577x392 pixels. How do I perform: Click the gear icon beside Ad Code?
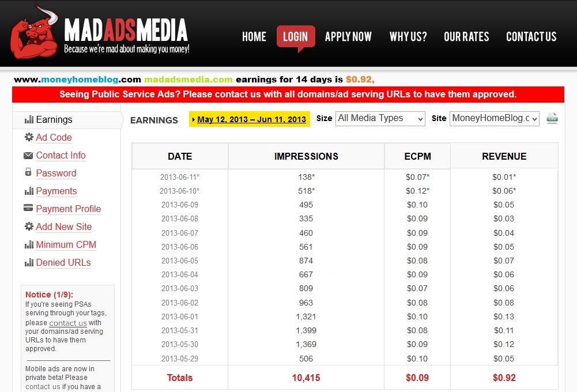[28, 137]
